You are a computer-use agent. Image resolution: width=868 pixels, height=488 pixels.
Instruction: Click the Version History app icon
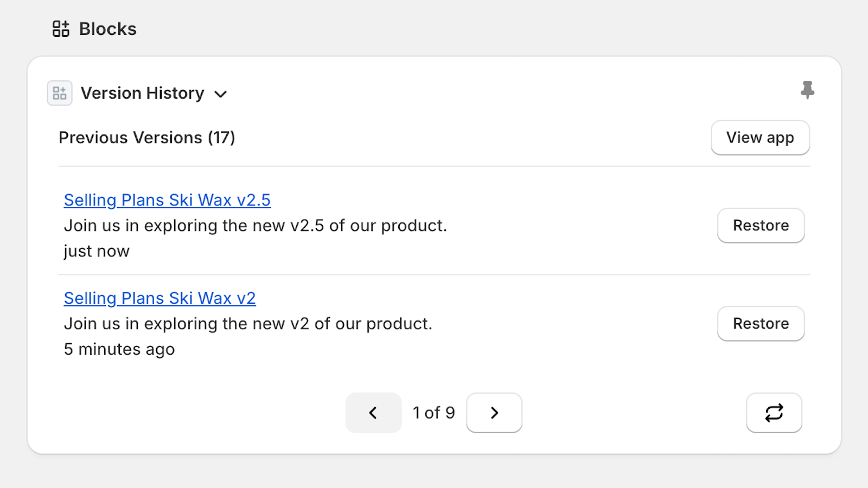(x=60, y=93)
